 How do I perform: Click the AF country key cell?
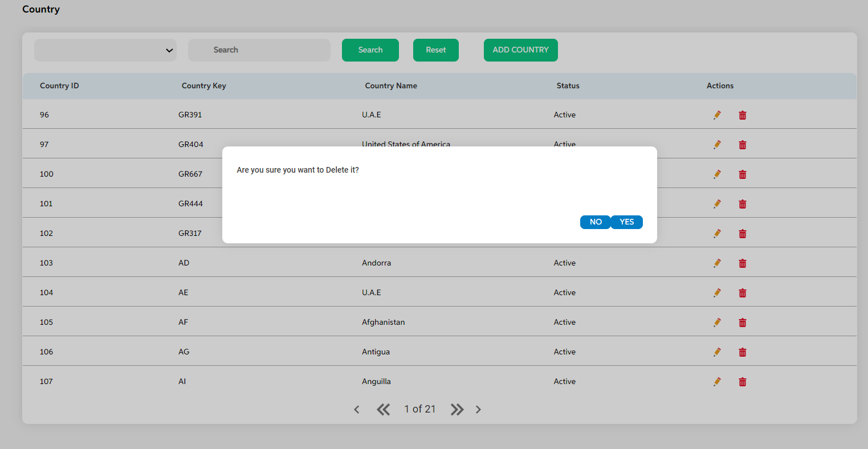pyautogui.click(x=184, y=323)
